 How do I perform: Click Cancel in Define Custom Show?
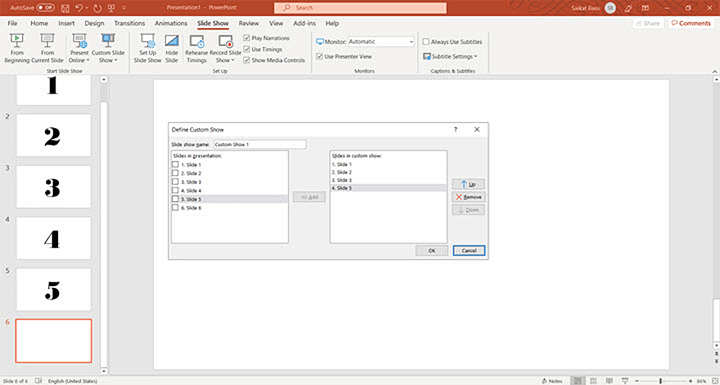(469, 251)
